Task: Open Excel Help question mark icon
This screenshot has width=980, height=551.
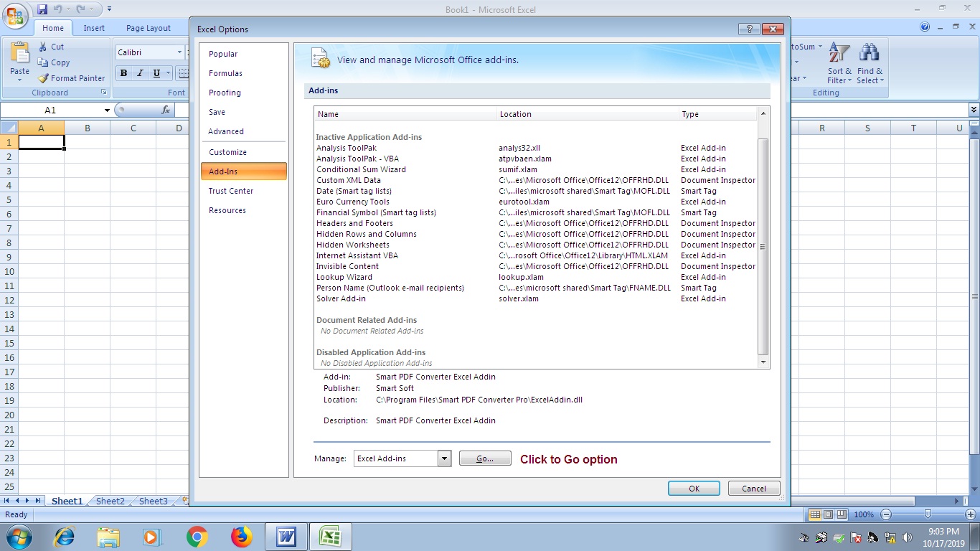Action: 925,27
